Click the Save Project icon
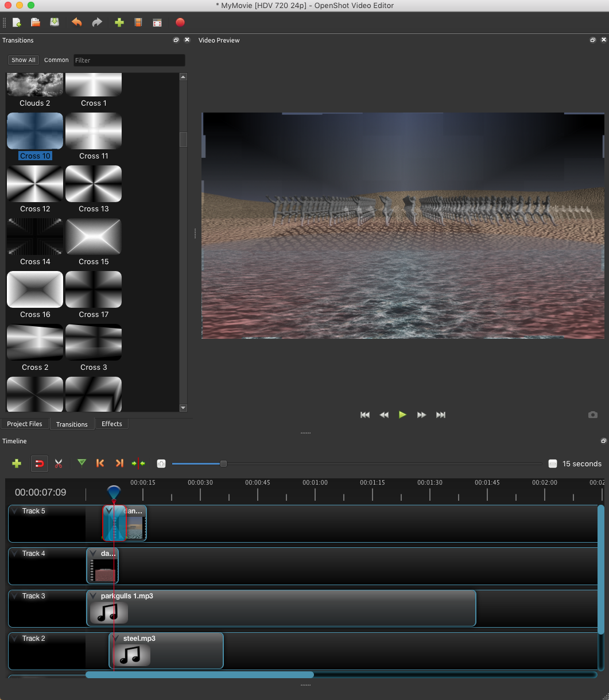 click(x=55, y=22)
